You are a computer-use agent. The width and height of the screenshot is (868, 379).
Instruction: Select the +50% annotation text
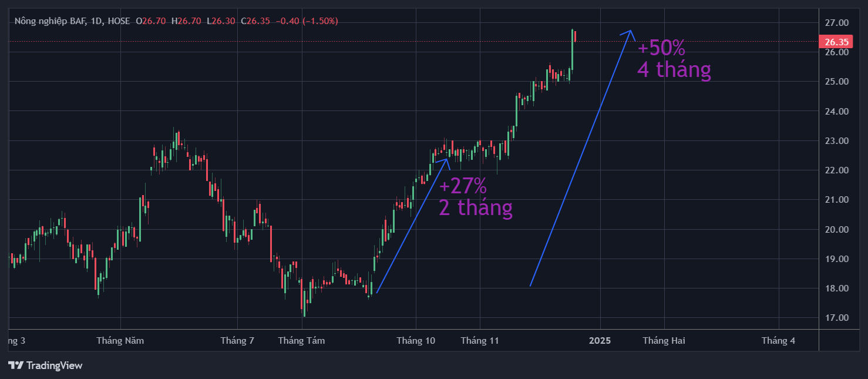[661, 48]
